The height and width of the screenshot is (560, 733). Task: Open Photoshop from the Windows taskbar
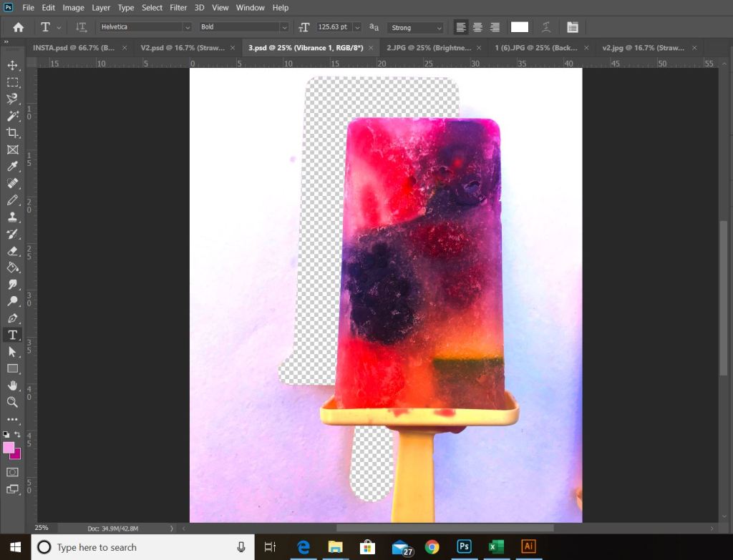coord(464,547)
